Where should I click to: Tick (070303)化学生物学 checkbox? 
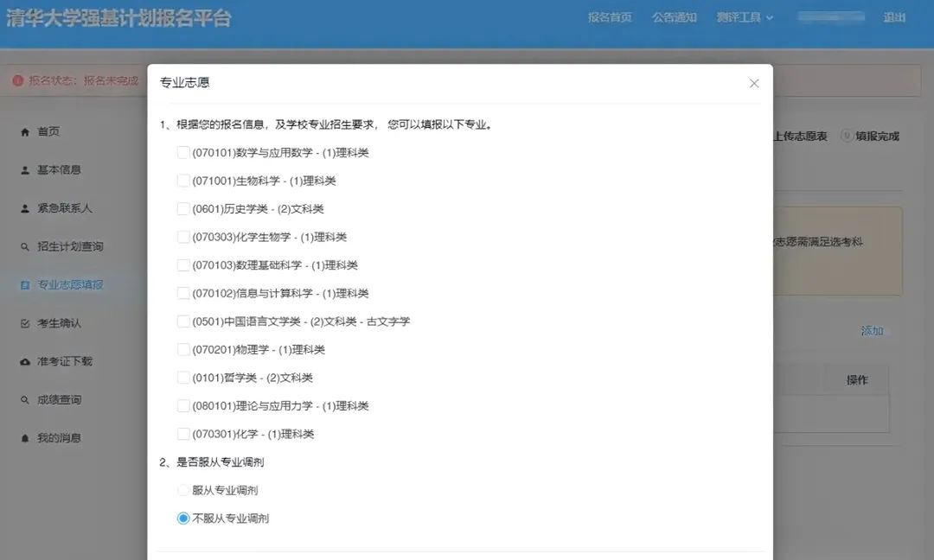point(183,237)
